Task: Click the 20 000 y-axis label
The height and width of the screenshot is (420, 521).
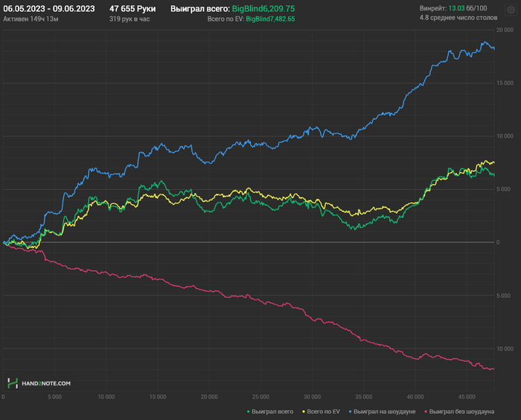Action: tap(505, 30)
